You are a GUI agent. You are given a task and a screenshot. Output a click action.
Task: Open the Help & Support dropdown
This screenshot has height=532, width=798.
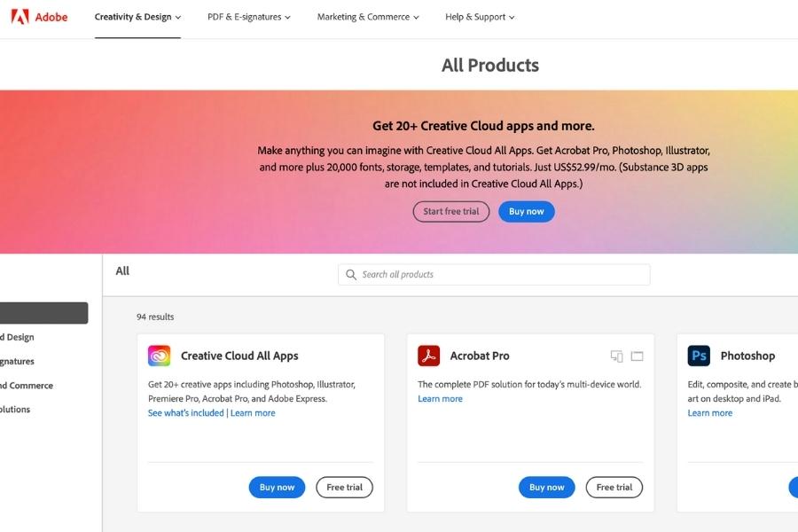tap(479, 16)
